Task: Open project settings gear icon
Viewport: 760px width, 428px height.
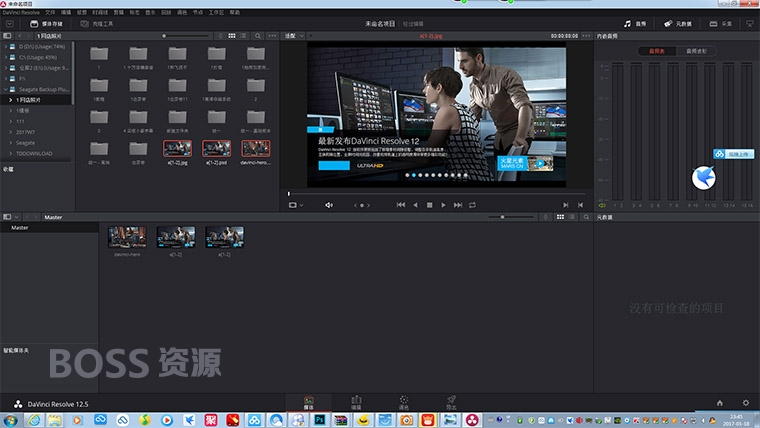Action: pos(745,403)
